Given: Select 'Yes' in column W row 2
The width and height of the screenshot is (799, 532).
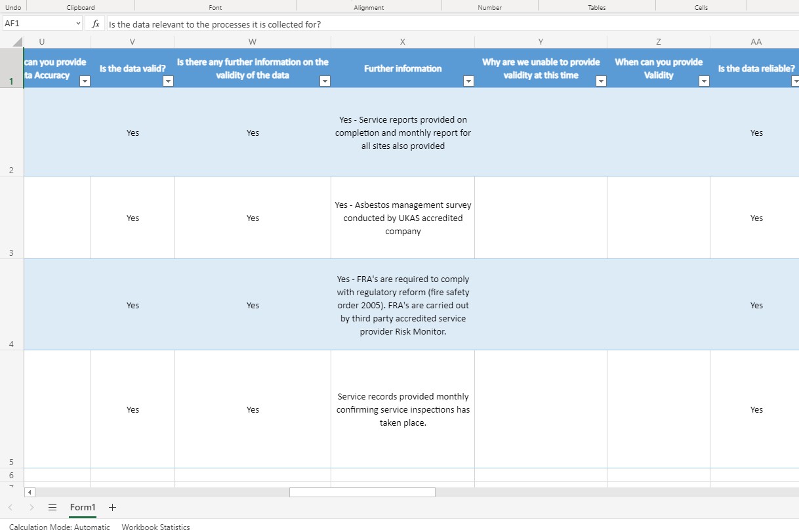Looking at the screenshot, I should (x=253, y=133).
